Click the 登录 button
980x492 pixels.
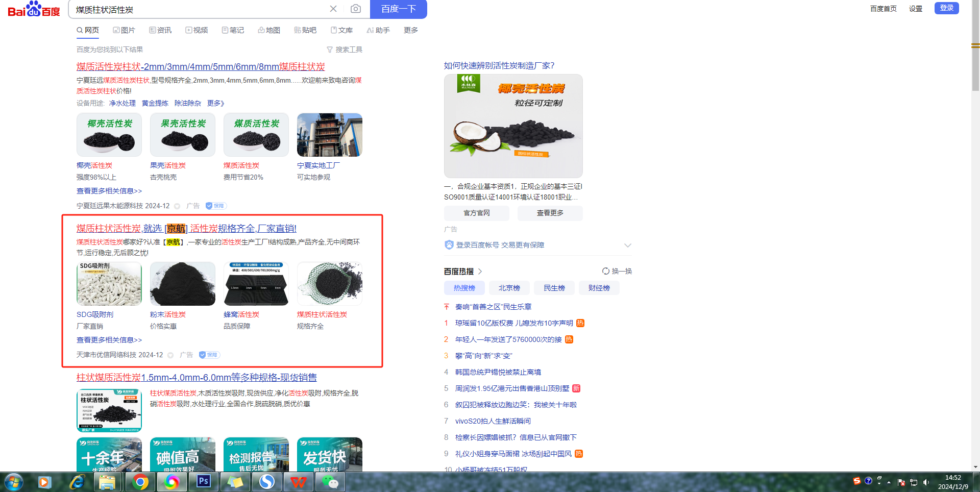pyautogui.click(x=947, y=8)
